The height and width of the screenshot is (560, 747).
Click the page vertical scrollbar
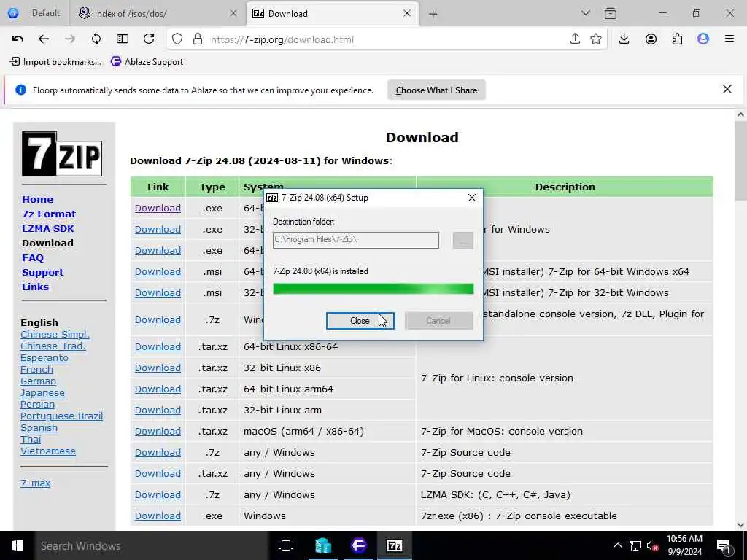coord(740,319)
